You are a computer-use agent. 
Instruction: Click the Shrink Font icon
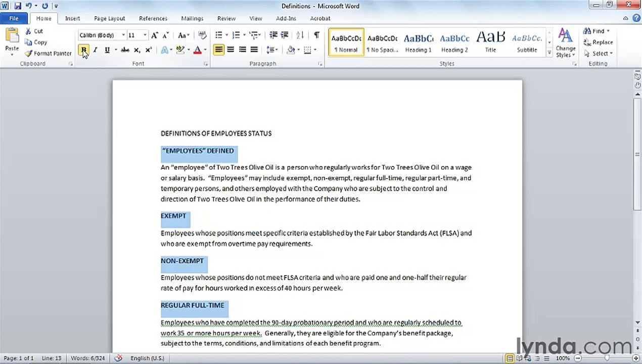pos(166,35)
